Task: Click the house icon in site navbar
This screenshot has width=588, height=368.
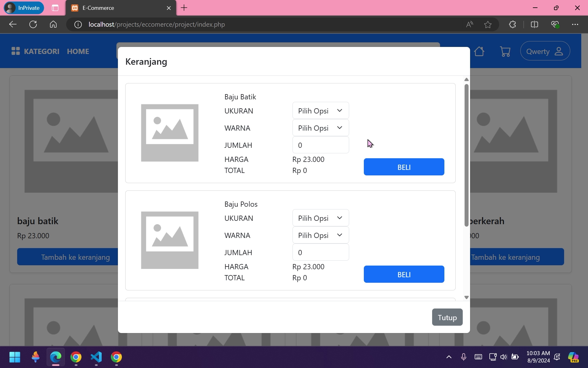Action: (479, 51)
